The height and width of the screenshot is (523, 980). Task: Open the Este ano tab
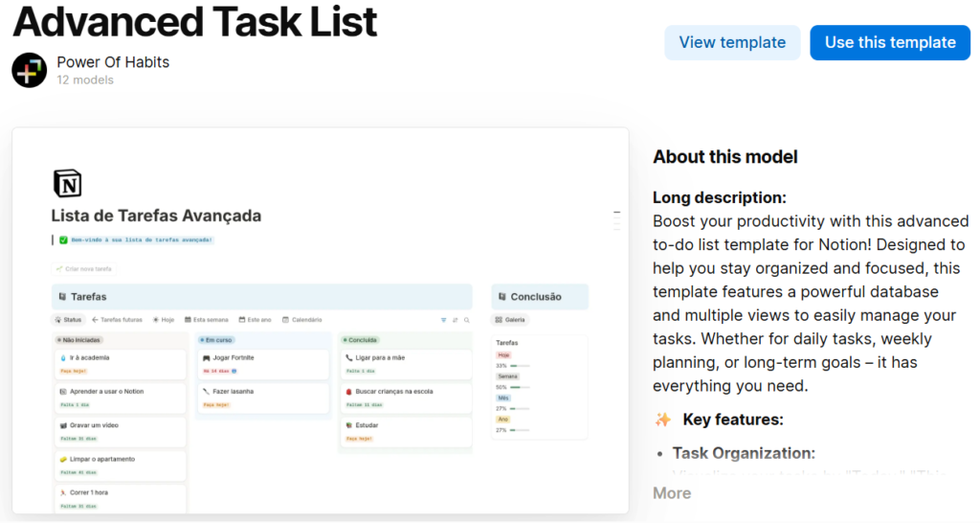click(x=255, y=320)
